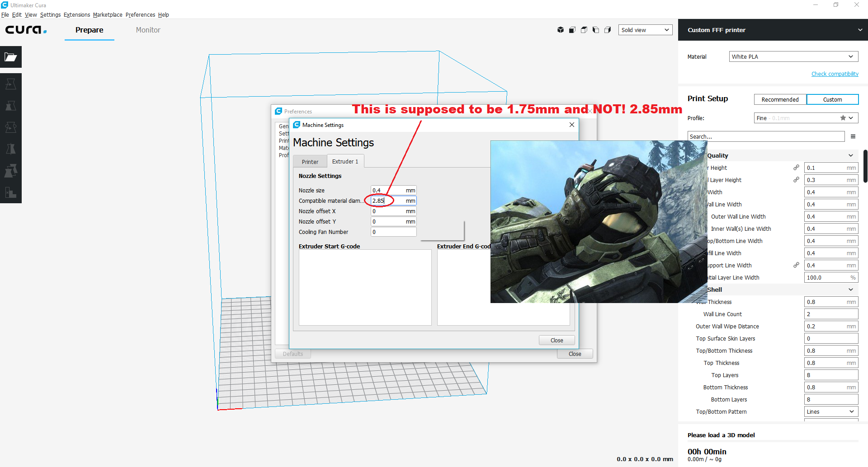Edit the Outer Wall Wipe Distance value
Viewport: 868px width, 467px height.
pyautogui.click(x=831, y=326)
